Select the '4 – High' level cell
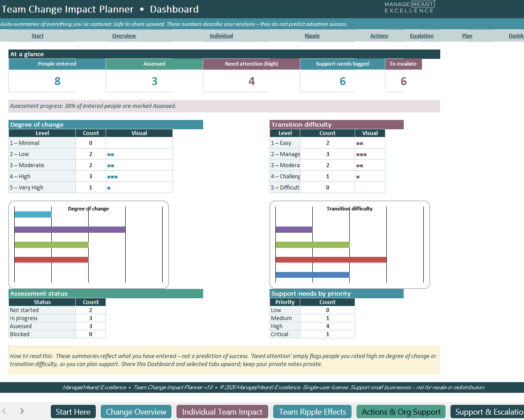524x420 pixels. click(42, 176)
